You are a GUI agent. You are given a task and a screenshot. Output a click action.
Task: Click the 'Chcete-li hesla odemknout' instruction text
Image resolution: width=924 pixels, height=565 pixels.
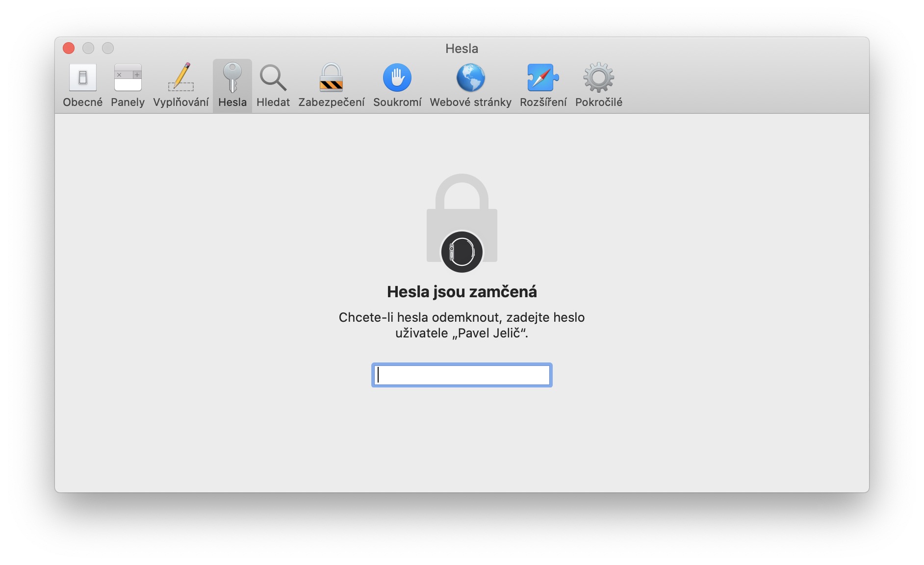pos(462,325)
